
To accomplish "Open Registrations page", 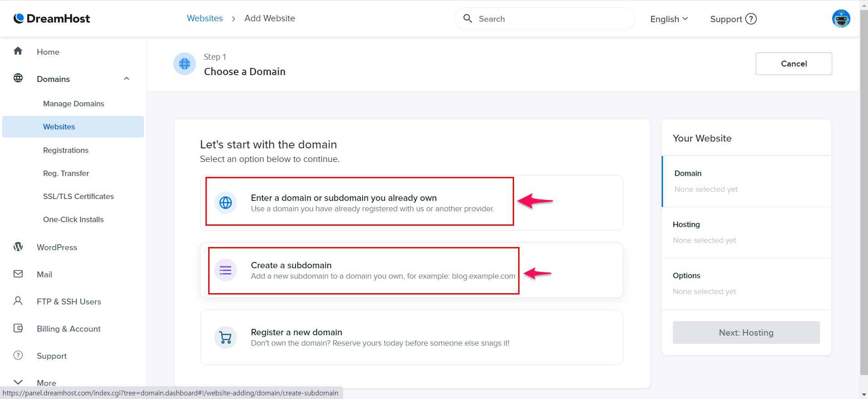I will tap(66, 150).
